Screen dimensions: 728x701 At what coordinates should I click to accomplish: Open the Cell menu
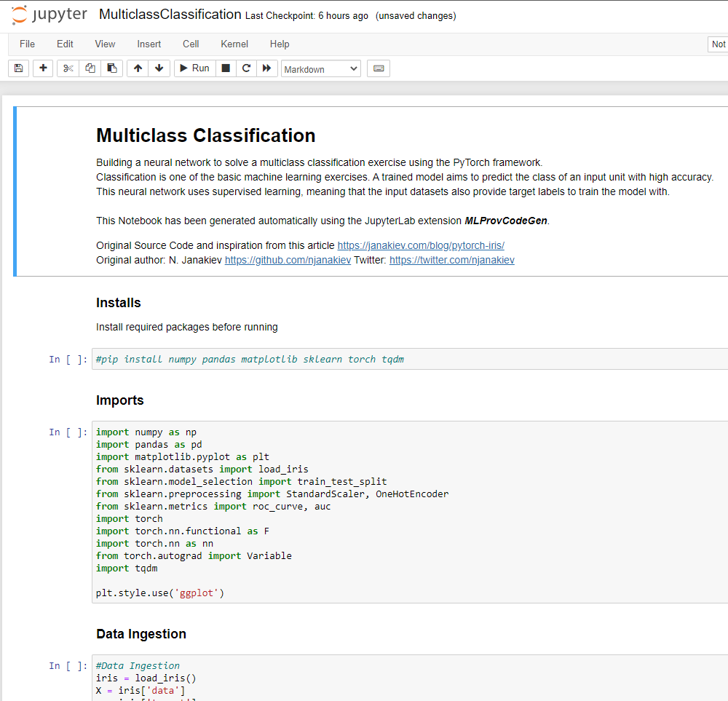click(x=191, y=44)
